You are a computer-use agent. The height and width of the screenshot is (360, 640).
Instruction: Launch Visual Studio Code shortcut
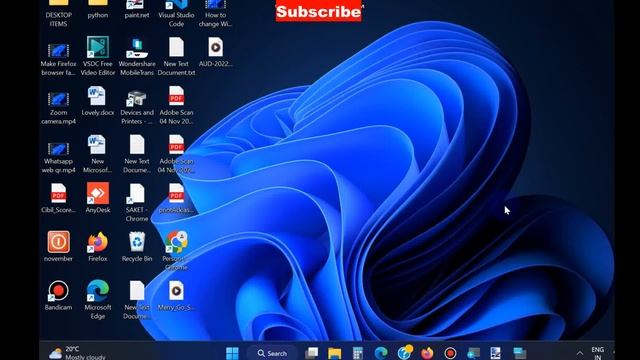pos(176,13)
